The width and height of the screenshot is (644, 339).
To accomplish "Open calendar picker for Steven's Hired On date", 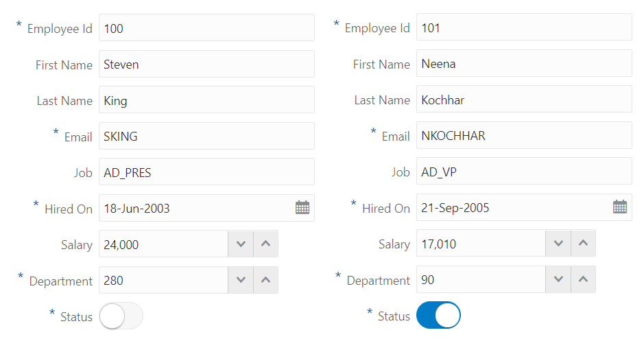I will [x=302, y=208].
